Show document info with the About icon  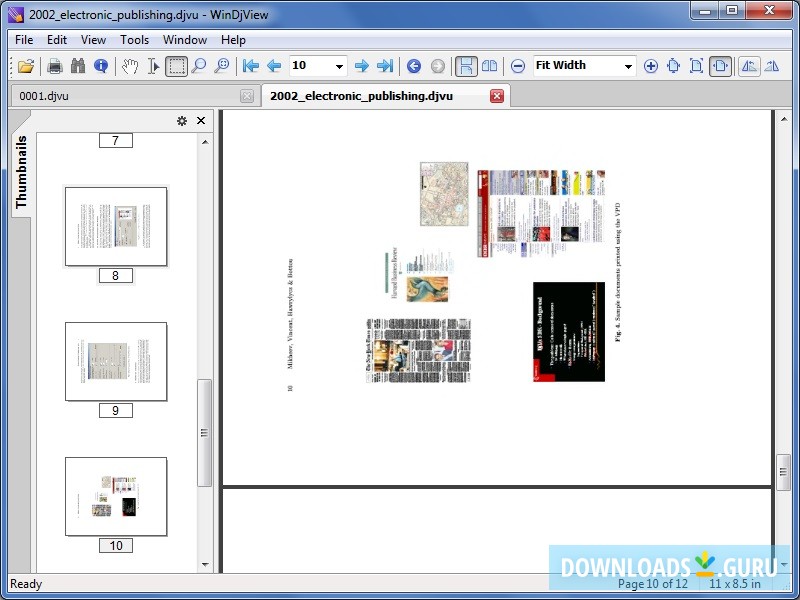100,67
